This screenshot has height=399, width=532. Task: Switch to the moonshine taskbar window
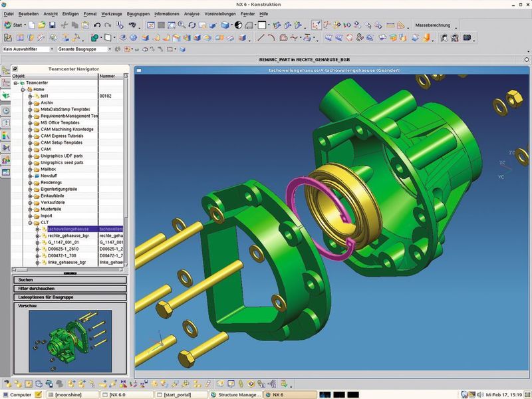[72, 394]
